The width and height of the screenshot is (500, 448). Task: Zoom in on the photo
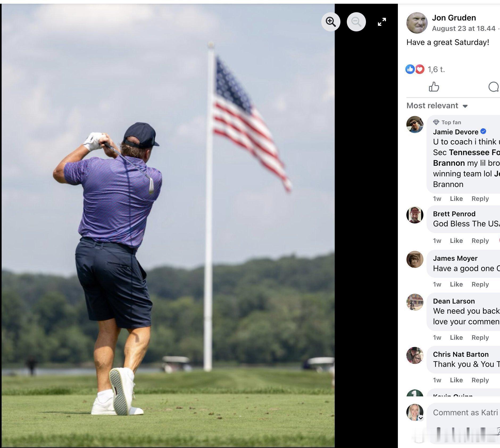pyautogui.click(x=331, y=22)
